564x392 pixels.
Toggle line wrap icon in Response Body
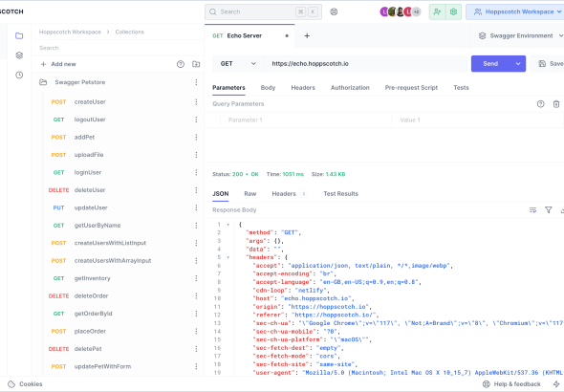[x=533, y=210]
